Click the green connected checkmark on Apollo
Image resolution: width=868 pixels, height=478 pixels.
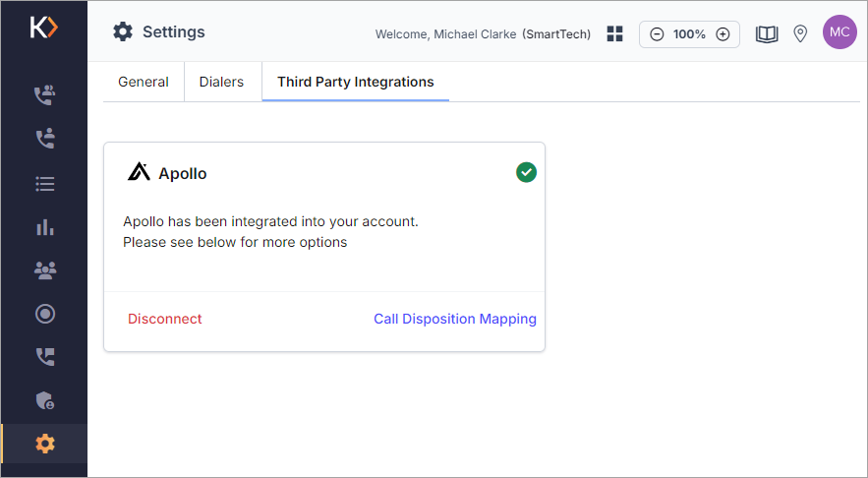(526, 172)
